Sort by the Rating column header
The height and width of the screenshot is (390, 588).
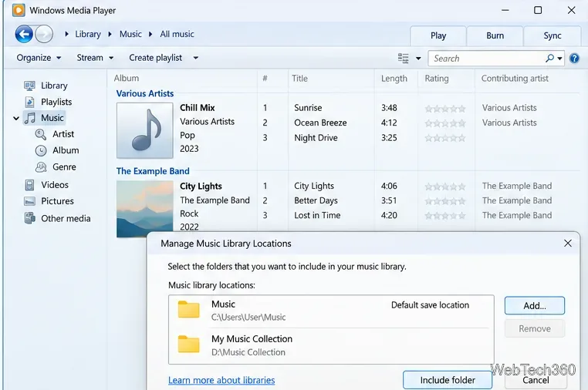(437, 79)
